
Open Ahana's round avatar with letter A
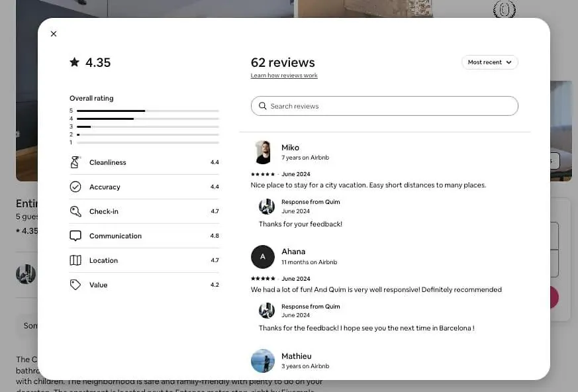[263, 257]
